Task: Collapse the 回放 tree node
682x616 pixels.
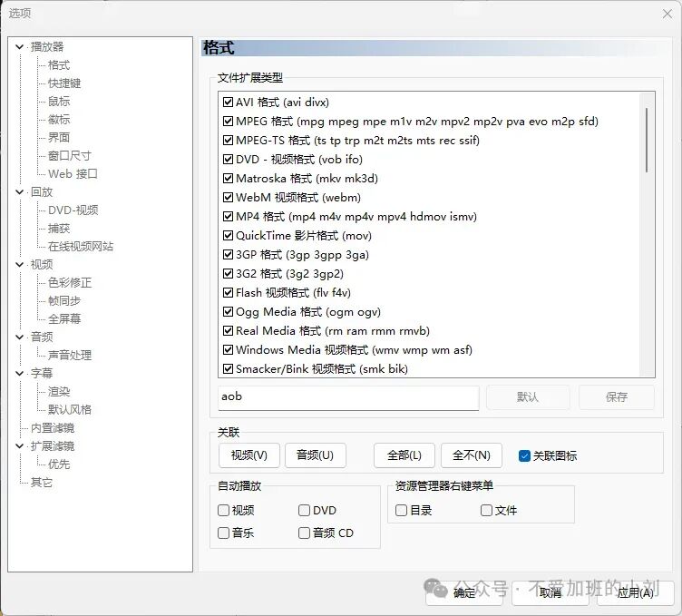Action: point(19,191)
